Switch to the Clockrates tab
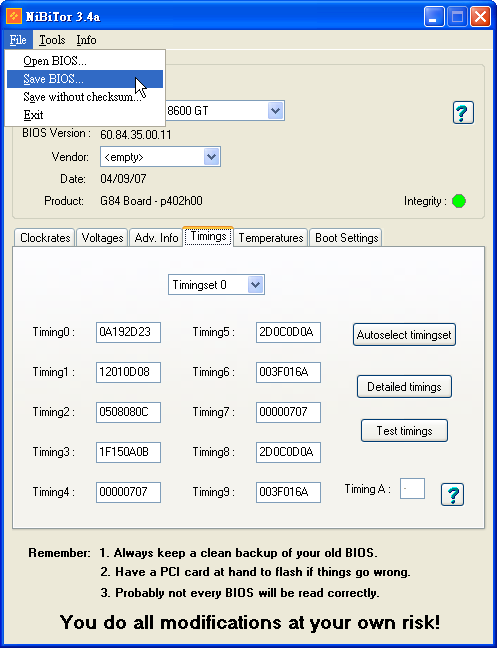Viewport: 497px width, 648px height. tap(45, 238)
